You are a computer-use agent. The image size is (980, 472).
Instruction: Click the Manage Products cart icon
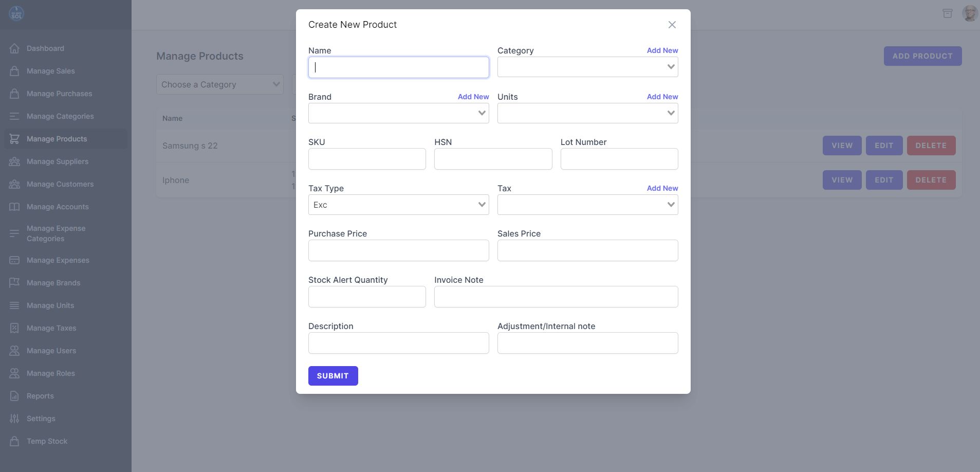14,139
